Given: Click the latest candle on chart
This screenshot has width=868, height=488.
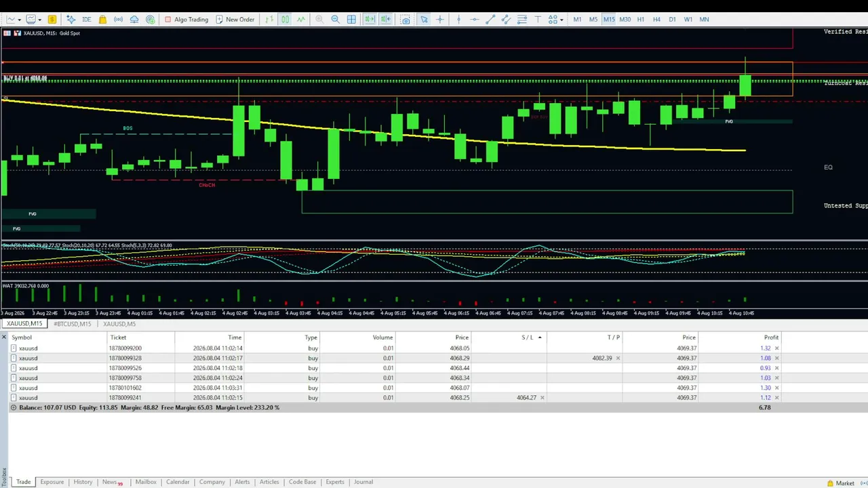Looking at the screenshot, I should tap(745, 85).
